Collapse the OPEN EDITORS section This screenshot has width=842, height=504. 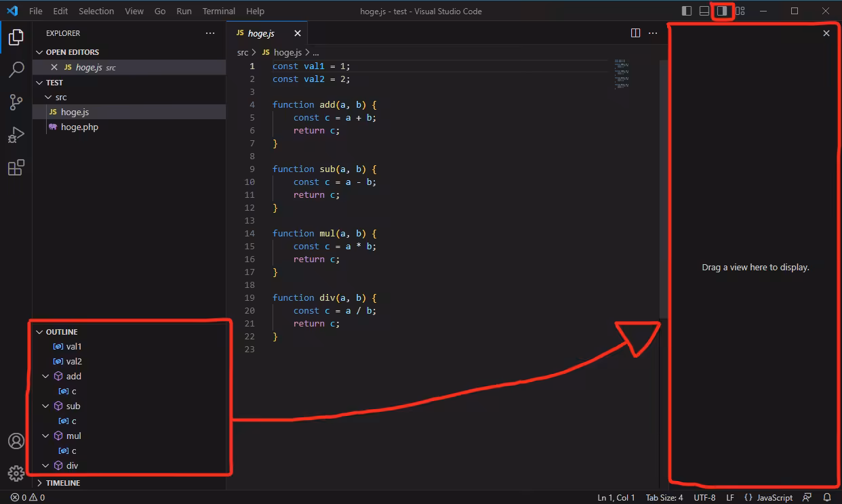39,52
